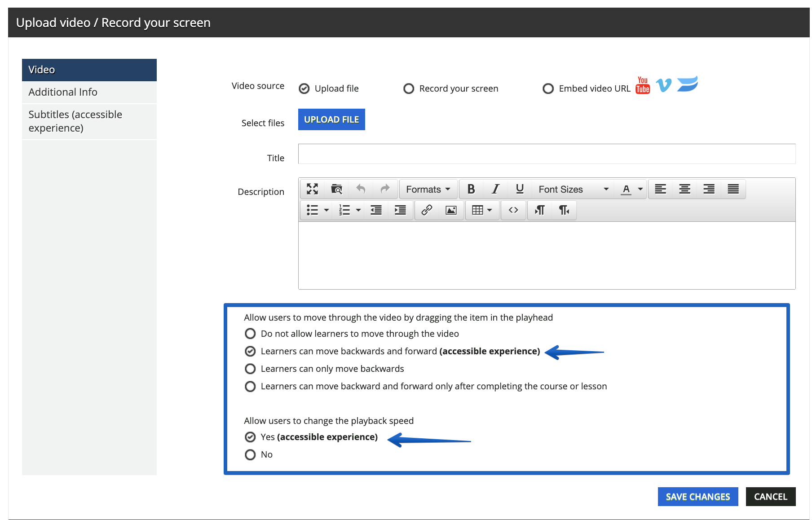
Task: Select Record your screen option
Action: click(x=409, y=88)
